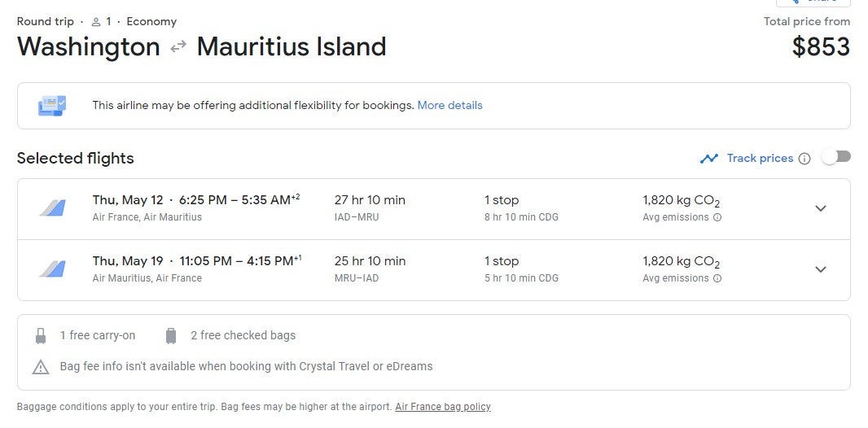Click the Track prices info icon
The width and height of the screenshot is (868, 428).
click(x=804, y=159)
